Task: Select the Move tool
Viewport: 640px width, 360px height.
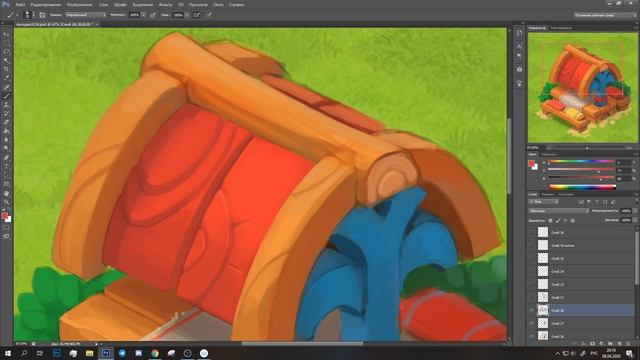Action: [6, 34]
